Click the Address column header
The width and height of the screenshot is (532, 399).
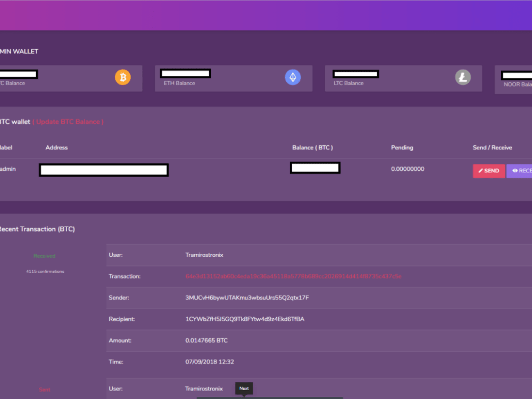click(57, 147)
